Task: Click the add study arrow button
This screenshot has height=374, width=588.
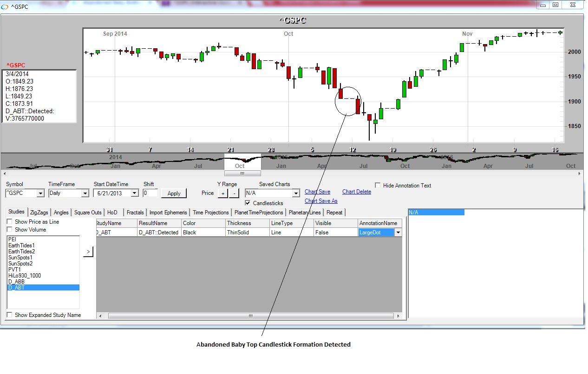Action: tap(88, 251)
